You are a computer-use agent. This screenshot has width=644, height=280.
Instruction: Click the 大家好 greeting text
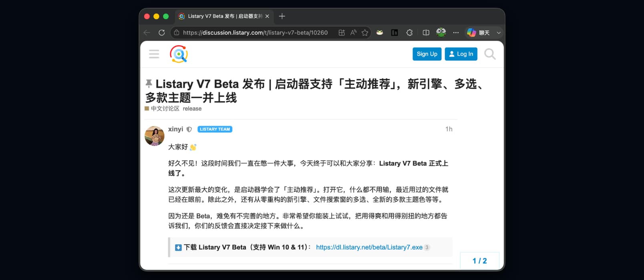[178, 147]
